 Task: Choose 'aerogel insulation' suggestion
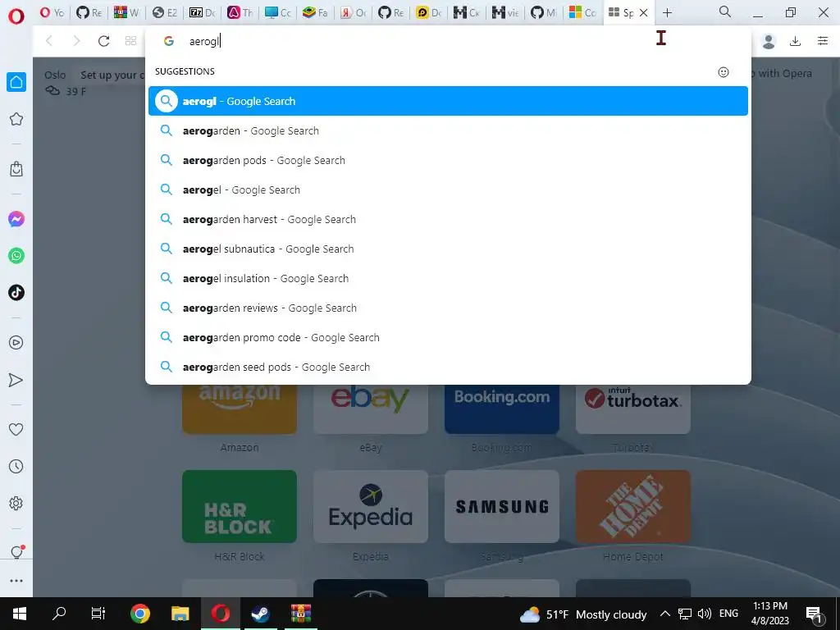(448, 279)
